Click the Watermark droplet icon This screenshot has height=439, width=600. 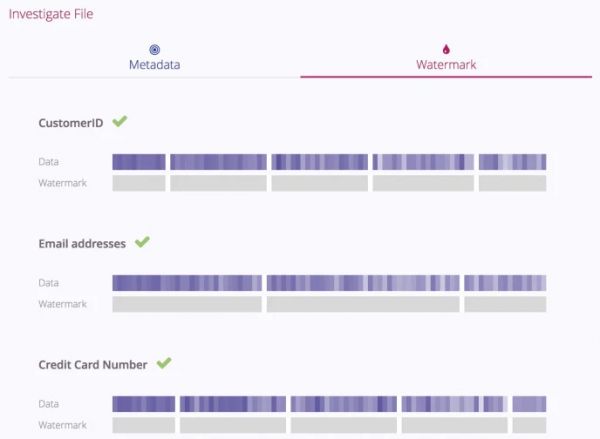click(446, 48)
